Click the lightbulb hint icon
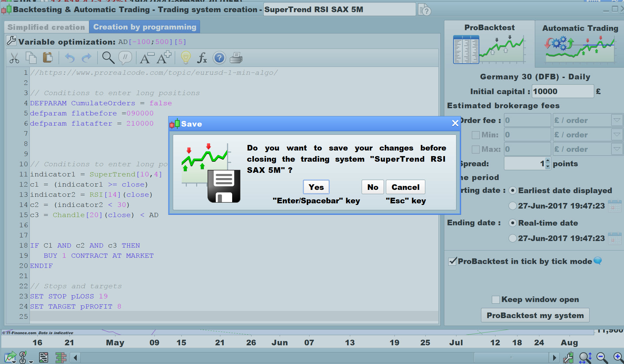This screenshot has height=364, width=624. tap(186, 58)
